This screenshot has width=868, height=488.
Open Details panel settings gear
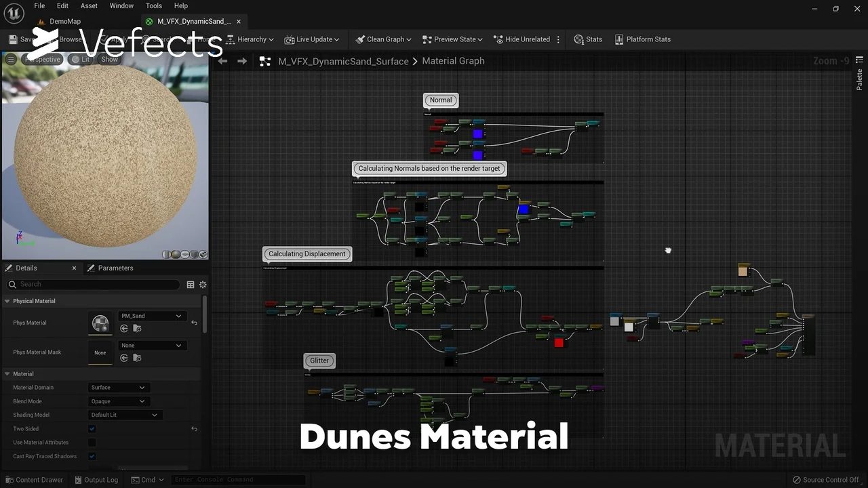pos(202,285)
